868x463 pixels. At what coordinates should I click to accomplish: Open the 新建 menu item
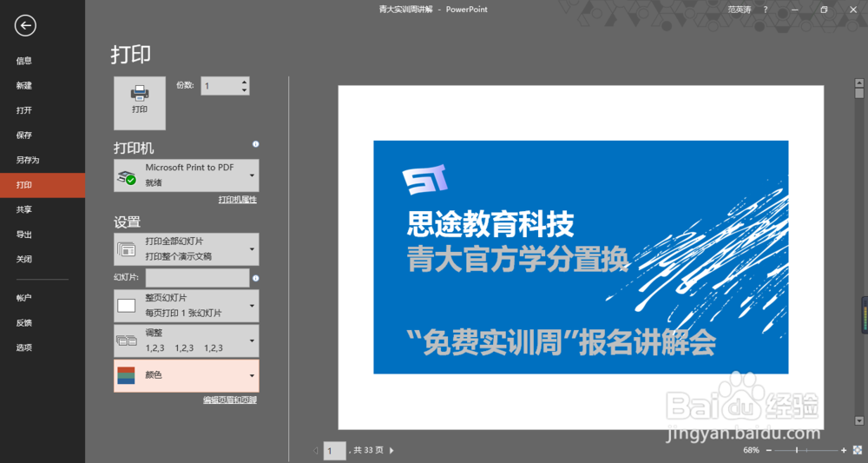(23, 86)
